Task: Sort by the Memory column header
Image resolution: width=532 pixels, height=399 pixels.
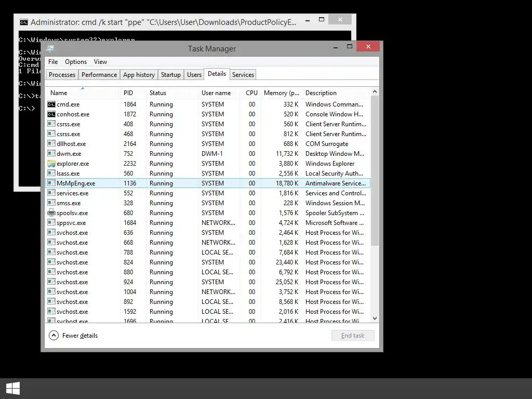Action: click(282, 92)
